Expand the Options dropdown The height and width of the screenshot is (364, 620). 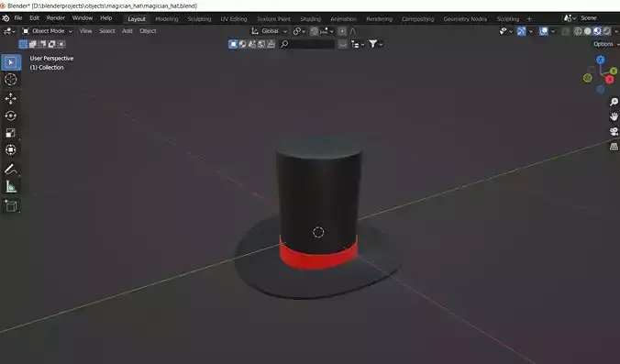click(605, 44)
